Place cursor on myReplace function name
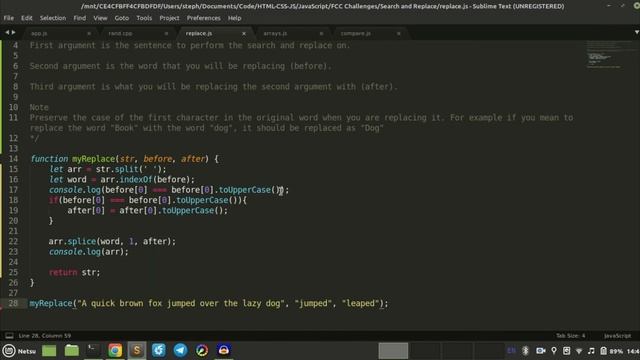 click(93, 159)
